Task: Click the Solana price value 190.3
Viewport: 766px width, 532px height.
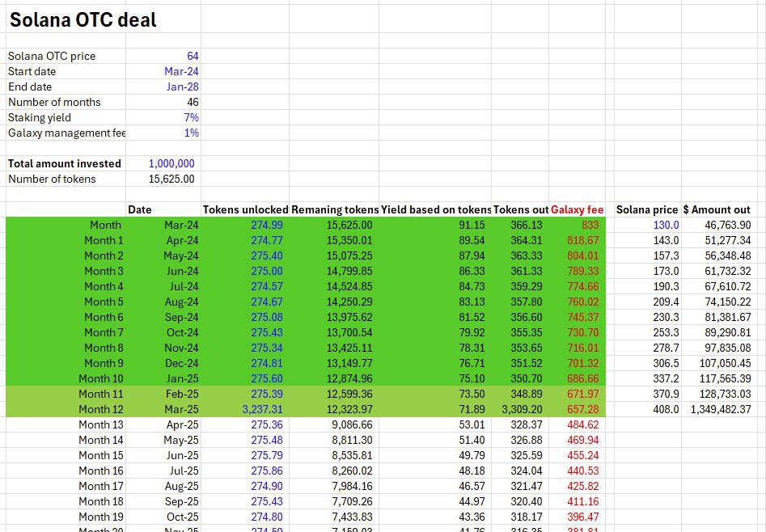Action: (666, 287)
